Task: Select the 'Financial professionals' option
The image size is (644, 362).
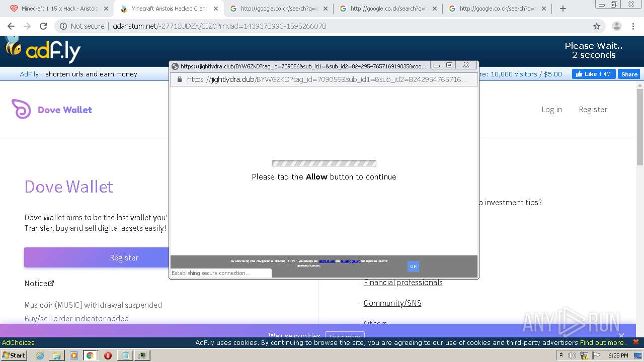Action: point(403,283)
